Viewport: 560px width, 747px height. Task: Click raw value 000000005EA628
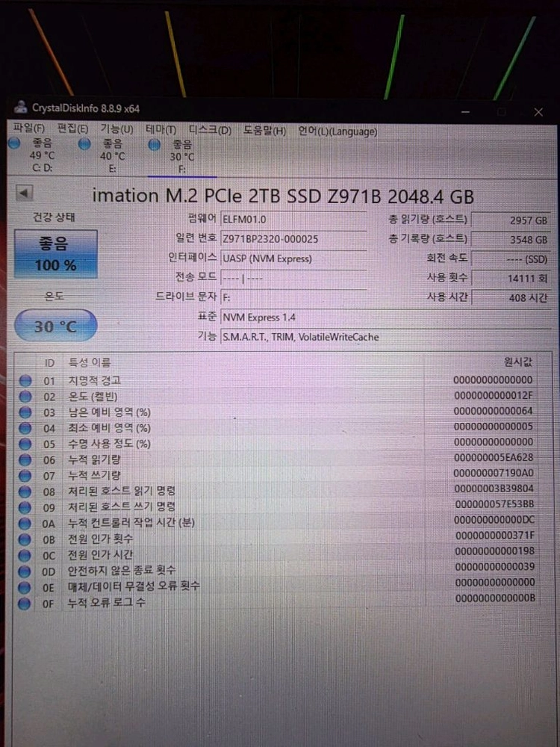pyautogui.click(x=494, y=457)
